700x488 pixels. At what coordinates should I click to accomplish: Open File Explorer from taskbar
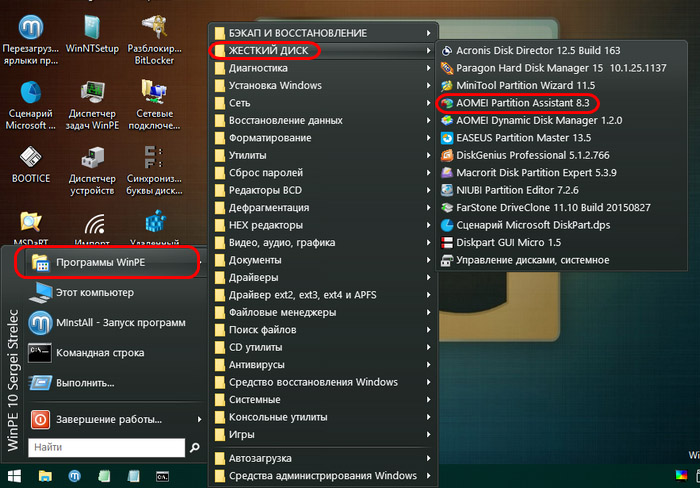tap(45, 476)
